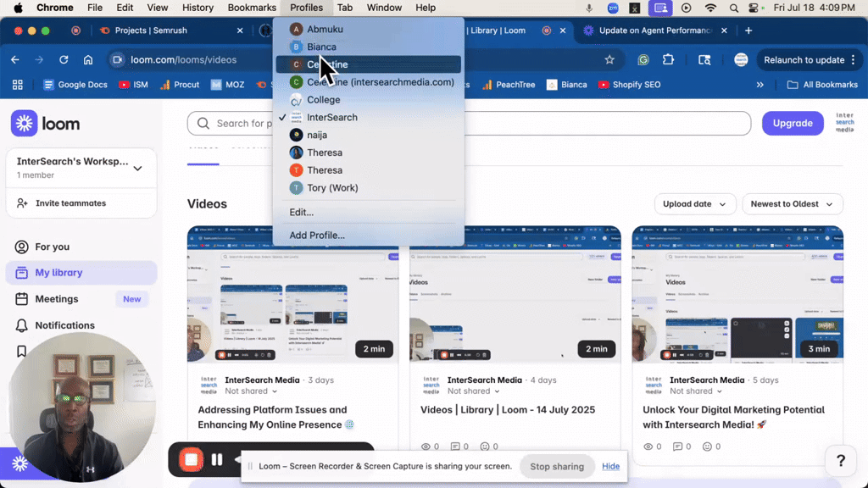Open the MOZ bookmark
The image size is (868, 488).
point(227,85)
